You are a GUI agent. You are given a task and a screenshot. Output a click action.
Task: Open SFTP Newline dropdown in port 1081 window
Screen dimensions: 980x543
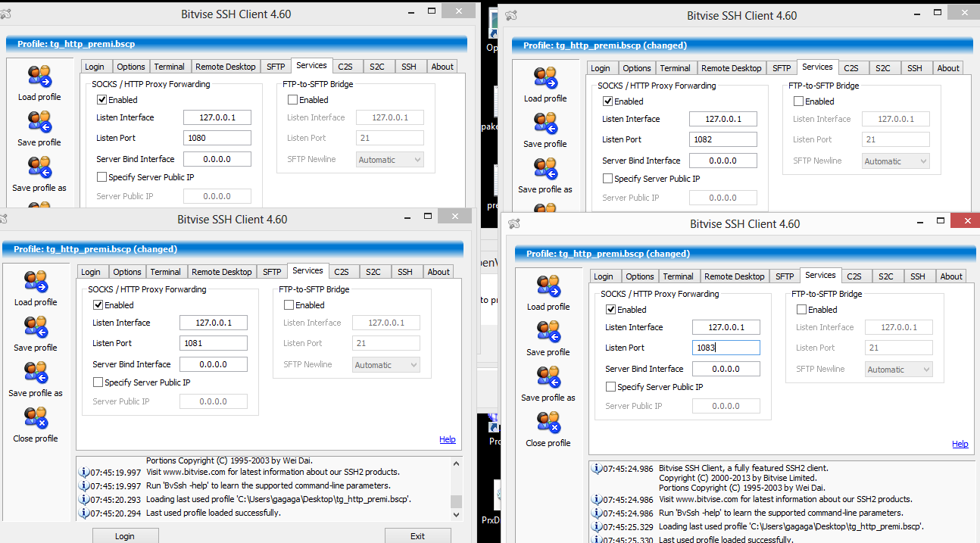(x=386, y=364)
